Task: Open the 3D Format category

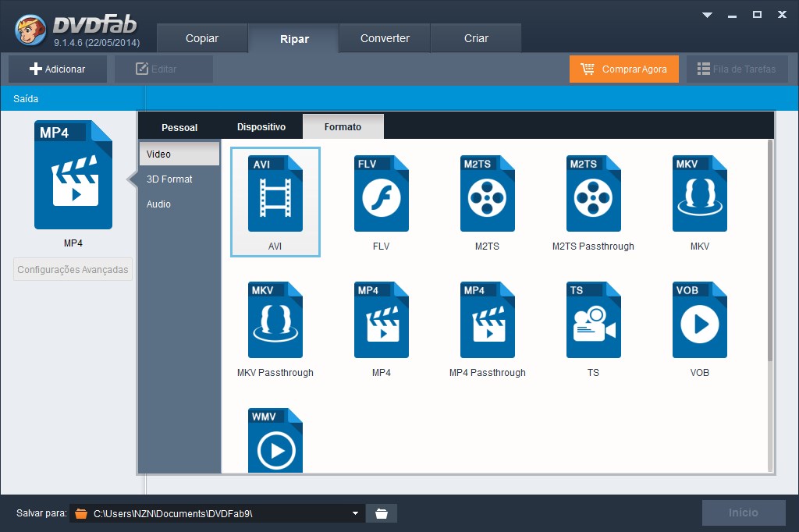Action: [179, 179]
